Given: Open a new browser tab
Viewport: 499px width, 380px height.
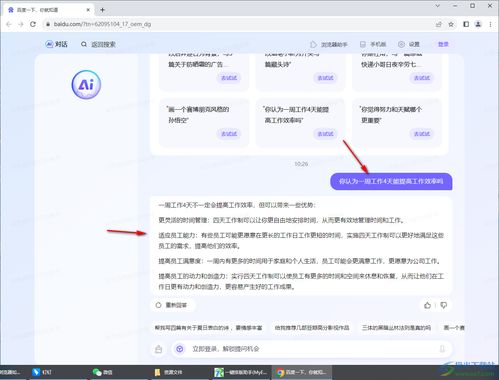Looking at the screenshot, I should (102, 10).
